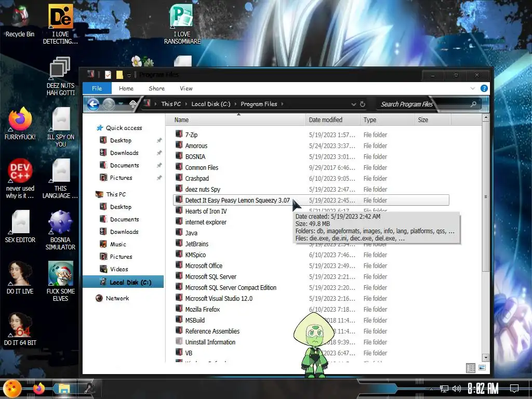
Task: Open the View ribbon tab
Action: tap(186, 88)
